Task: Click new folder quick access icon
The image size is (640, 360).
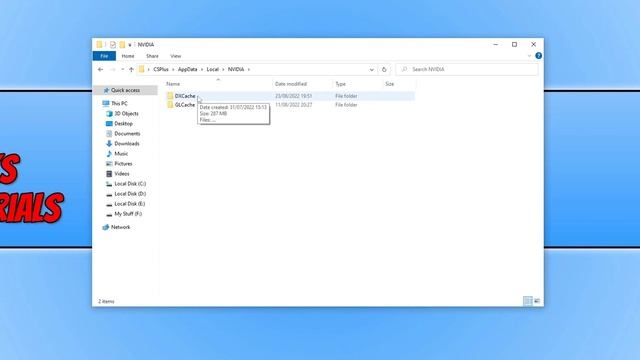Action: (x=122, y=44)
